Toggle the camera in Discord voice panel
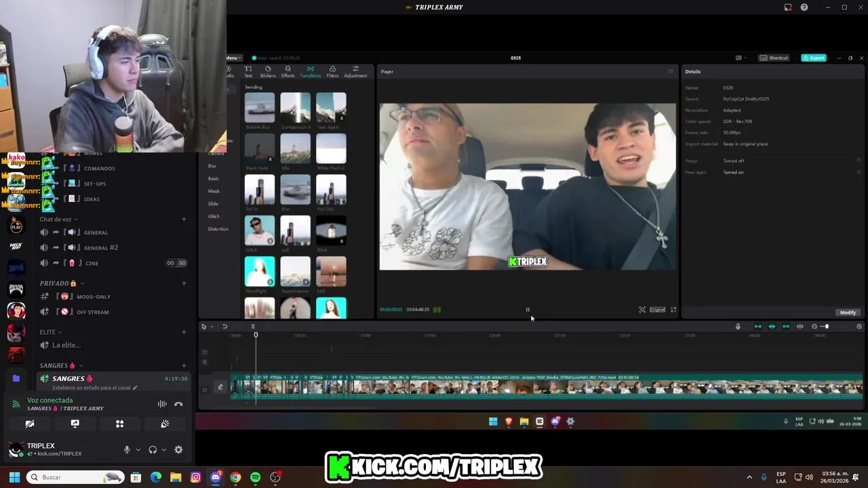 tap(30, 424)
